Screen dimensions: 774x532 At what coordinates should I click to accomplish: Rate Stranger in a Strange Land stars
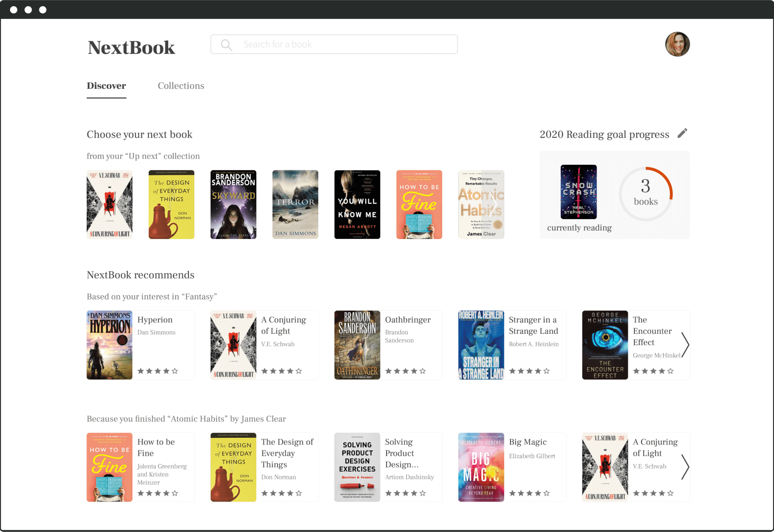[x=529, y=371]
